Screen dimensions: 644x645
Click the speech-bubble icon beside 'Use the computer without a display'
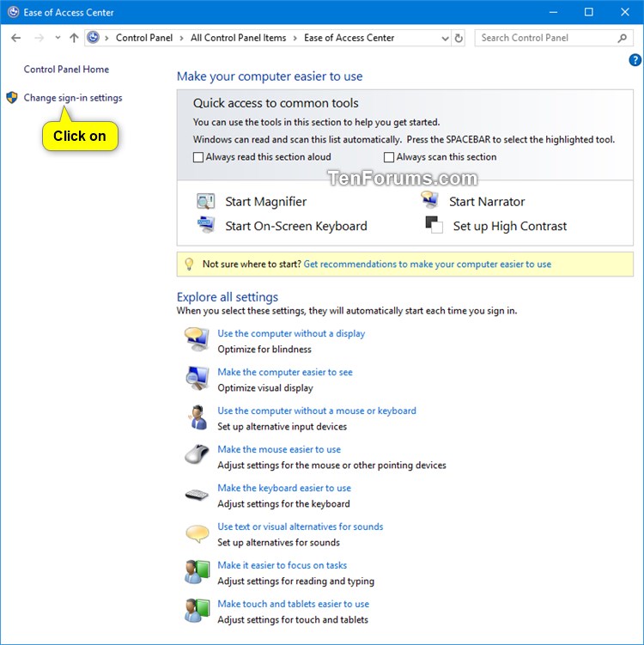point(197,339)
